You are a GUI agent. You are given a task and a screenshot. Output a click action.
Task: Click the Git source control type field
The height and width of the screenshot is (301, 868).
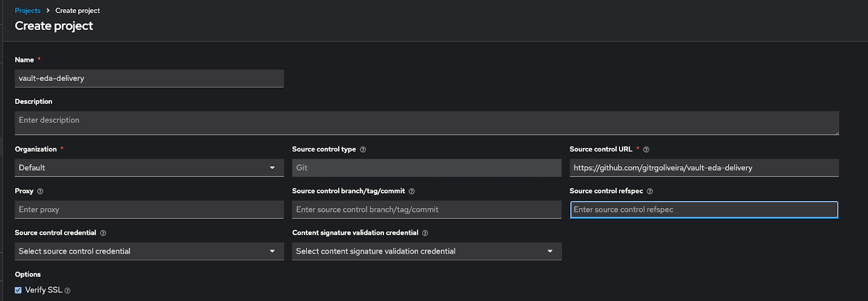click(426, 168)
